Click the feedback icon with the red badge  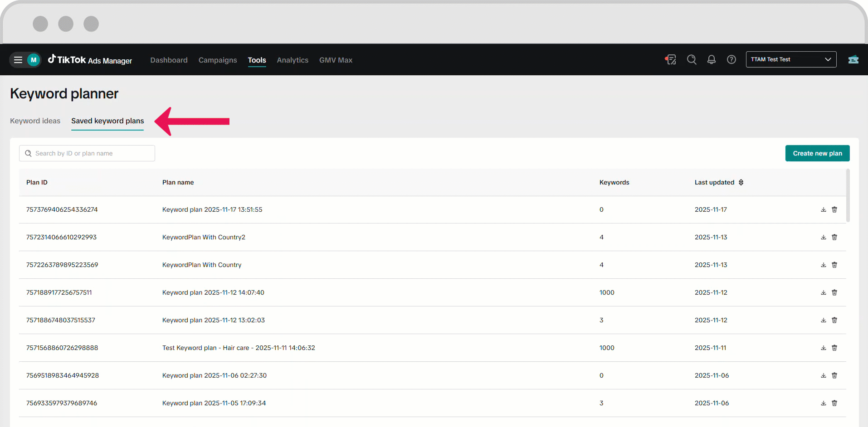coord(671,59)
